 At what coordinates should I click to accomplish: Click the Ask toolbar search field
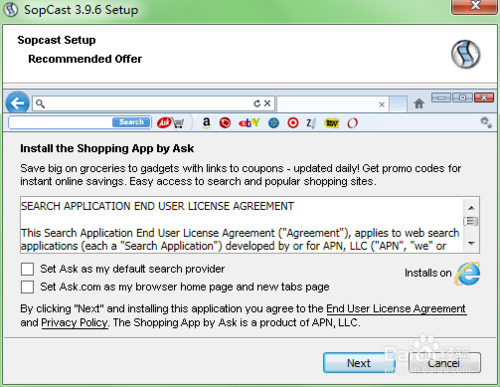pos(61,122)
